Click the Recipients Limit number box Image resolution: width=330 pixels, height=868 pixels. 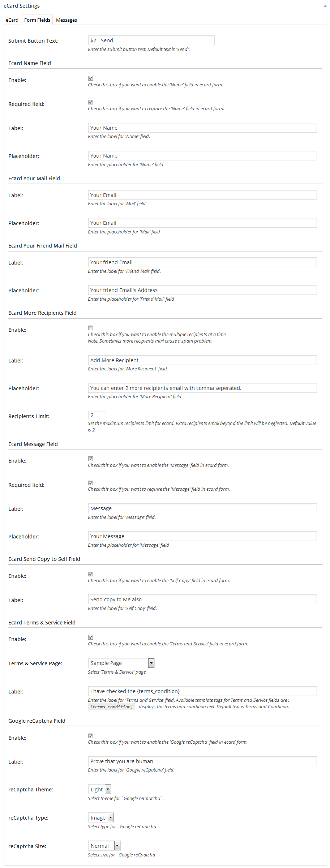[x=97, y=415]
